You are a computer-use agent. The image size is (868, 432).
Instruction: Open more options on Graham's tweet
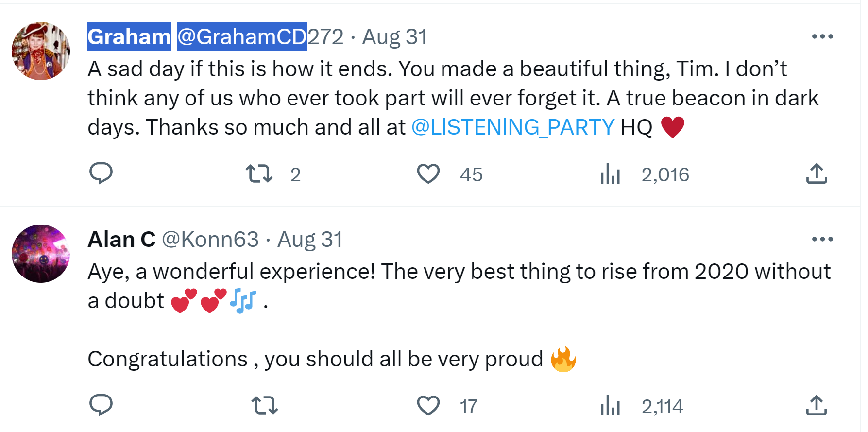click(822, 36)
